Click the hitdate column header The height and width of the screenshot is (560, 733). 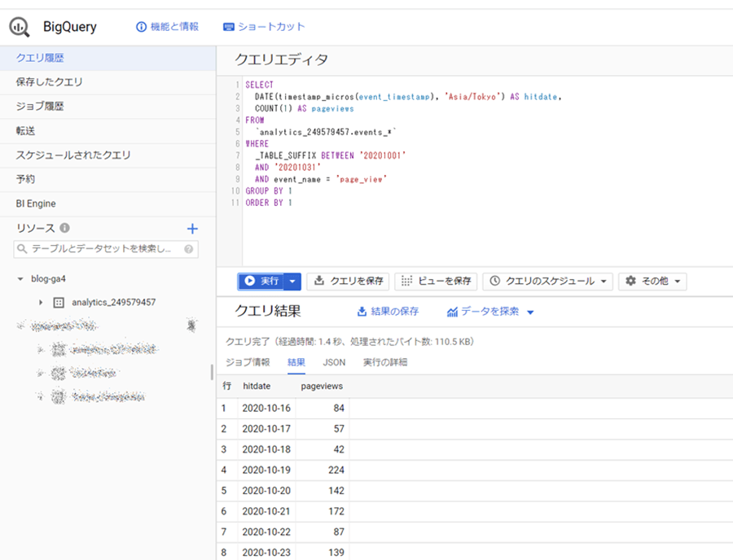[257, 387]
